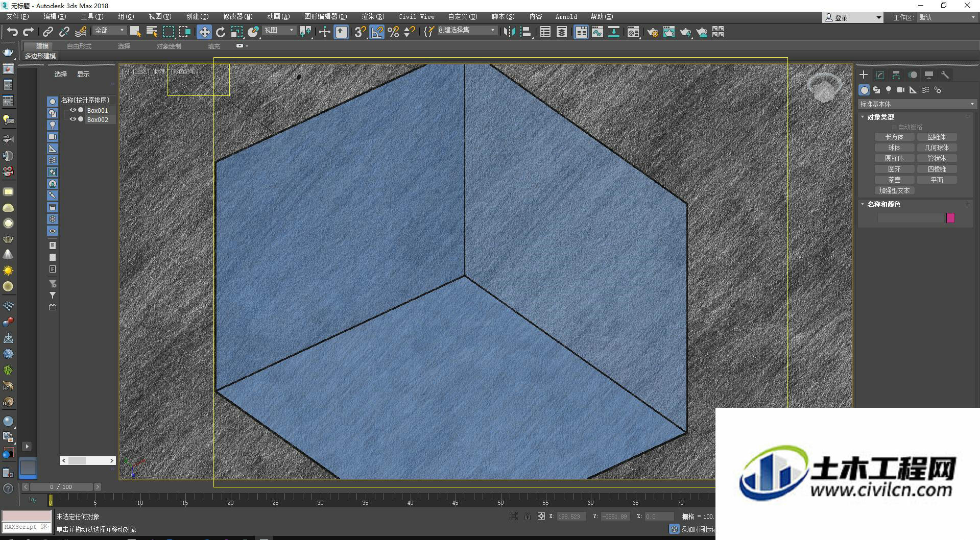Screen dimensions: 980x540
Task: Activate Bind to Space Warp tool
Action: coord(81,32)
